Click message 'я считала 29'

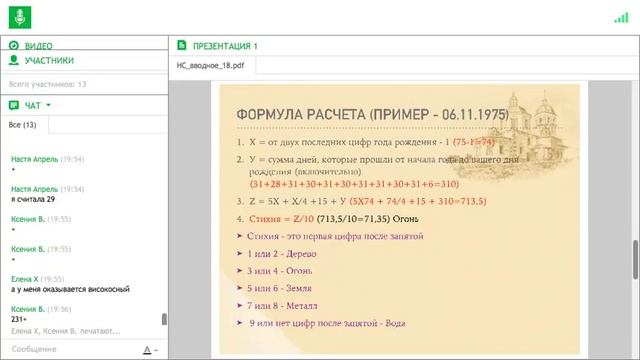(33, 199)
